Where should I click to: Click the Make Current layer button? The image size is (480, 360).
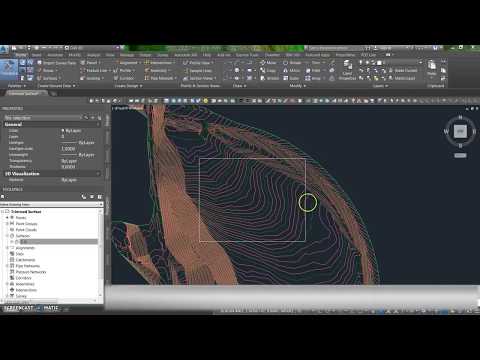click(403, 70)
